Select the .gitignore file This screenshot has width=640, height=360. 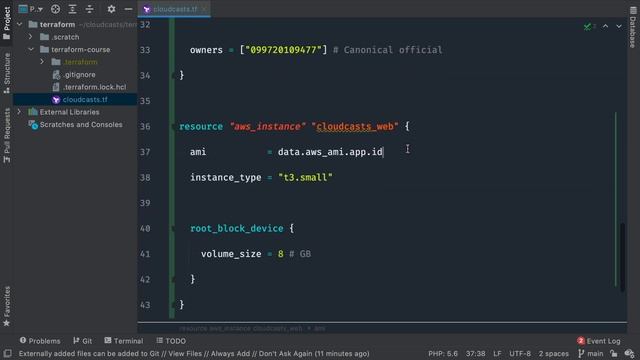79,75
